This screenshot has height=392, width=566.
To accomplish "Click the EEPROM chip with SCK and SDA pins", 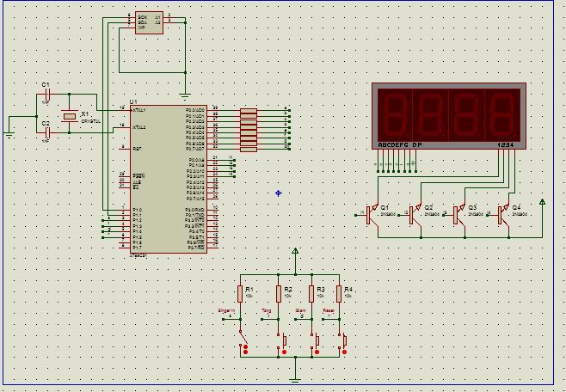I will coord(149,22).
